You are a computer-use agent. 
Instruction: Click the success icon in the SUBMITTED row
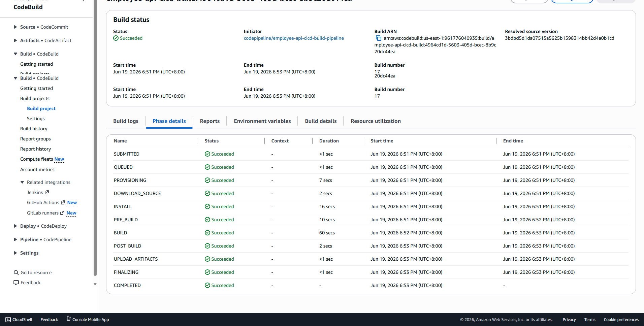tap(207, 154)
